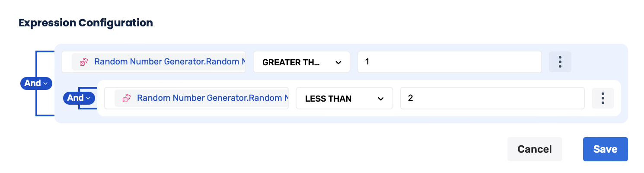Click the Expression Configuration heading
This screenshot has height=173, width=644.
click(86, 23)
